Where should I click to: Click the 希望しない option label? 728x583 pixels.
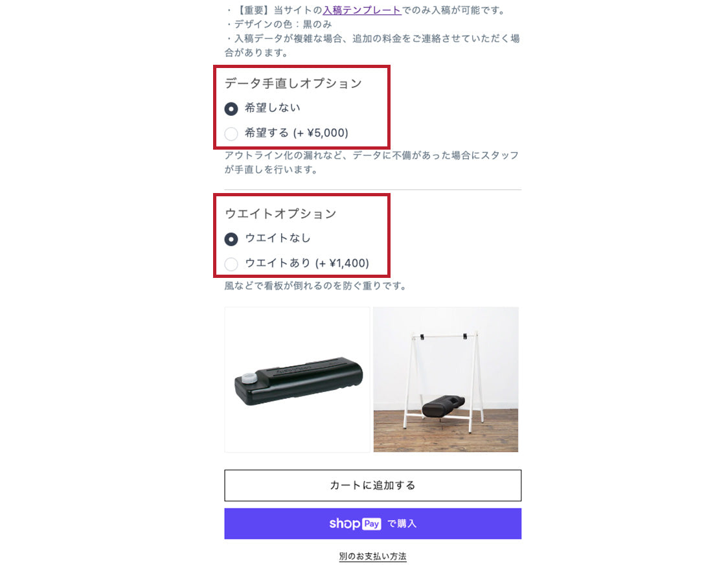[x=273, y=108]
